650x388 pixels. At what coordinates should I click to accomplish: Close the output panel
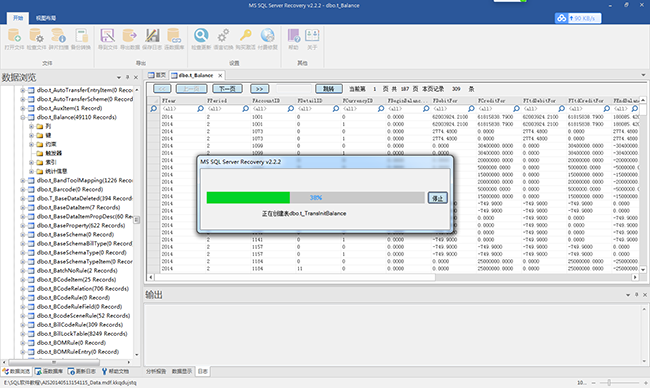point(645,295)
